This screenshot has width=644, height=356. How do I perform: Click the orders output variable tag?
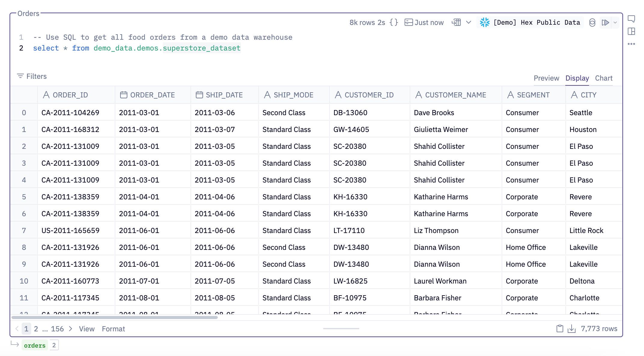[x=35, y=345]
